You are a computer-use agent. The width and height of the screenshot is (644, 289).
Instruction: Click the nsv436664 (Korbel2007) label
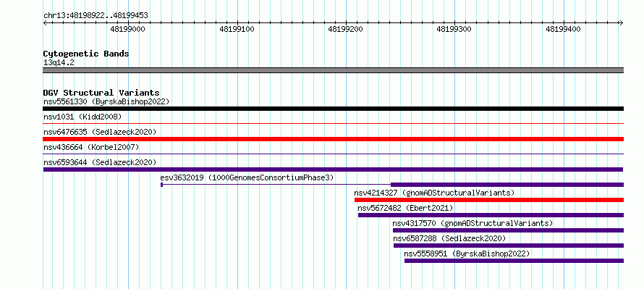[x=92, y=147]
